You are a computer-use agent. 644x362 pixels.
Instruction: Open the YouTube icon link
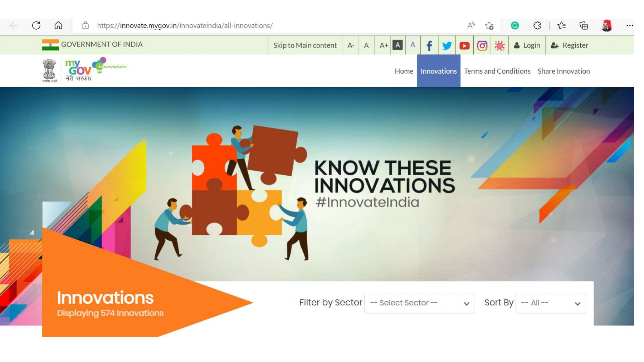[x=464, y=45]
